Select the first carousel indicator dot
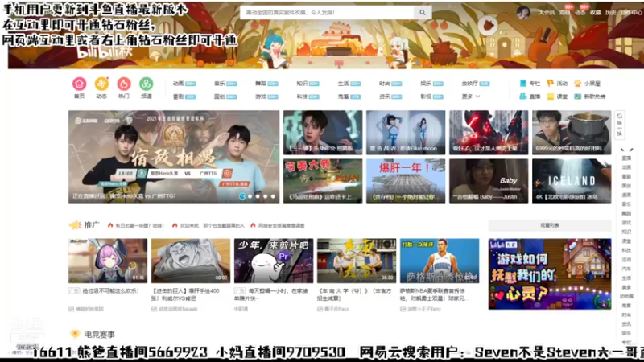The width and height of the screenshot is (644, 362). [x=242, y=196]
